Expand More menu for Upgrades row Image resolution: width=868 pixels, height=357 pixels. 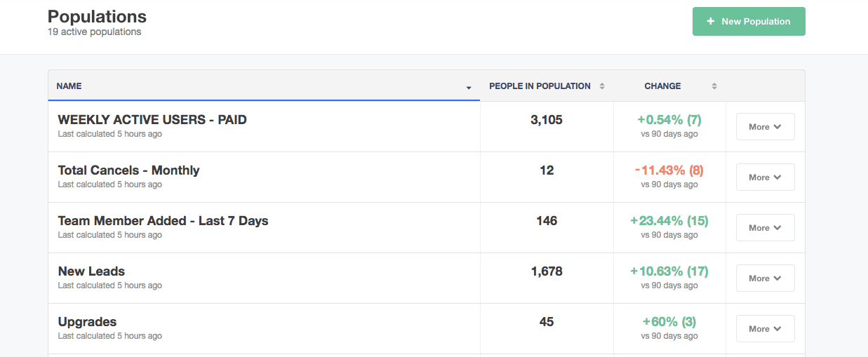pos(765,329)
